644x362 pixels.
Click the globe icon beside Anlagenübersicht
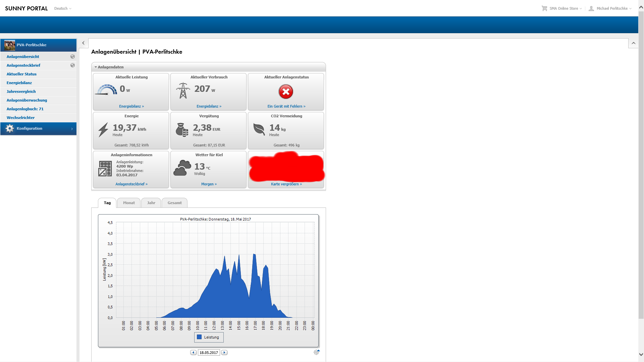(72, 57)
